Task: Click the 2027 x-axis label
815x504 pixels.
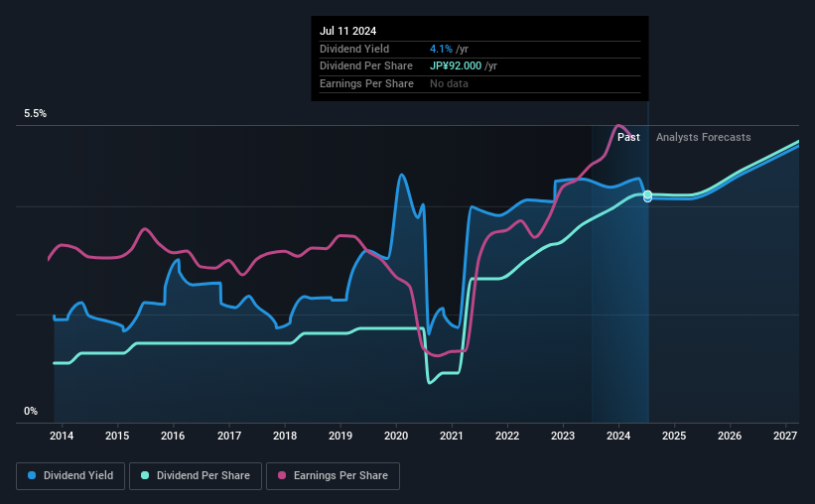Action: click(x=785, y=436)
